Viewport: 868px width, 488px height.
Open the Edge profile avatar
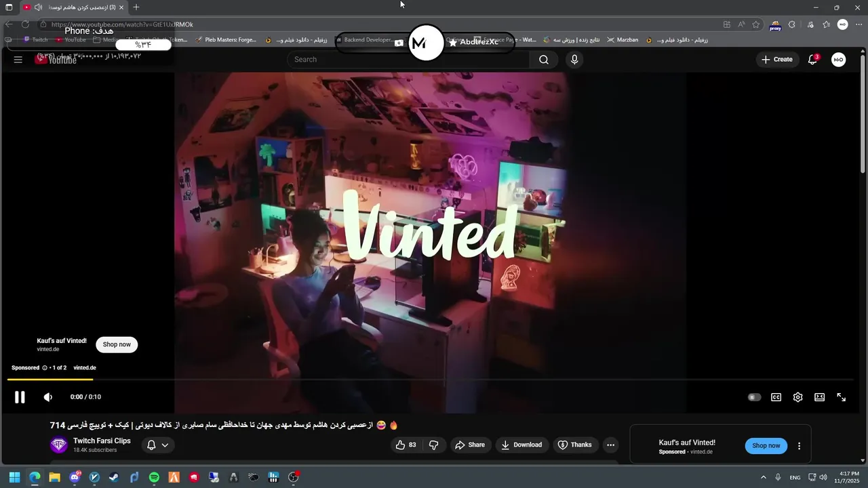pyautogui.click(x=842, y=24)
